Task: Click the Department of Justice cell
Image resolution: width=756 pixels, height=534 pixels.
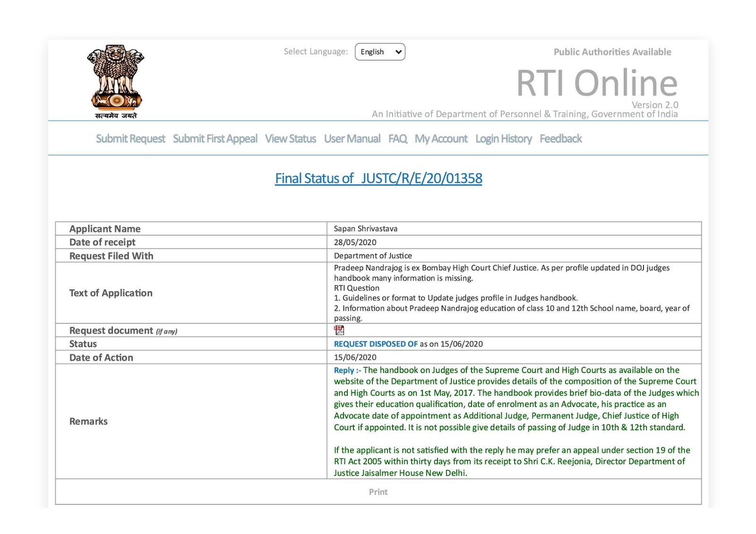Action: (x=373, y=256)
